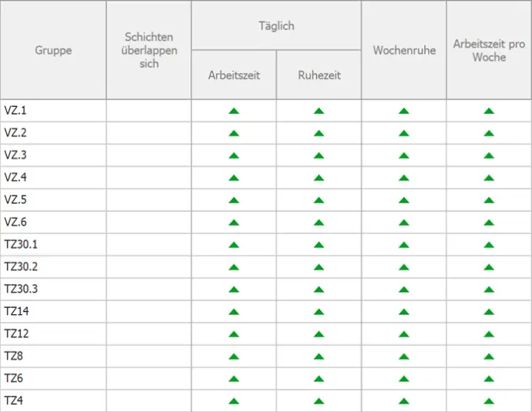Viewport: 532px width, 412px height.
Task: Click TZ30.3 Ruhezeit status icon
Action: coord(318,290)
